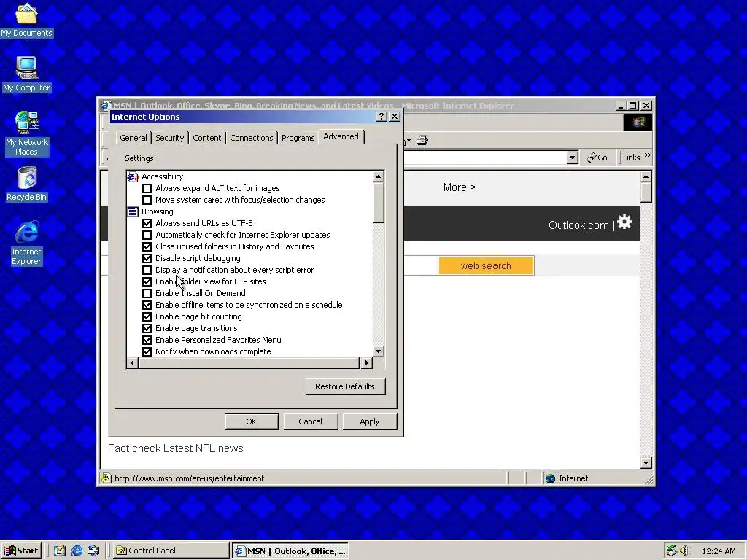Enable Move system caret with focus changes
The width and height of the screenshot is (747, 560).
(147, 200)
